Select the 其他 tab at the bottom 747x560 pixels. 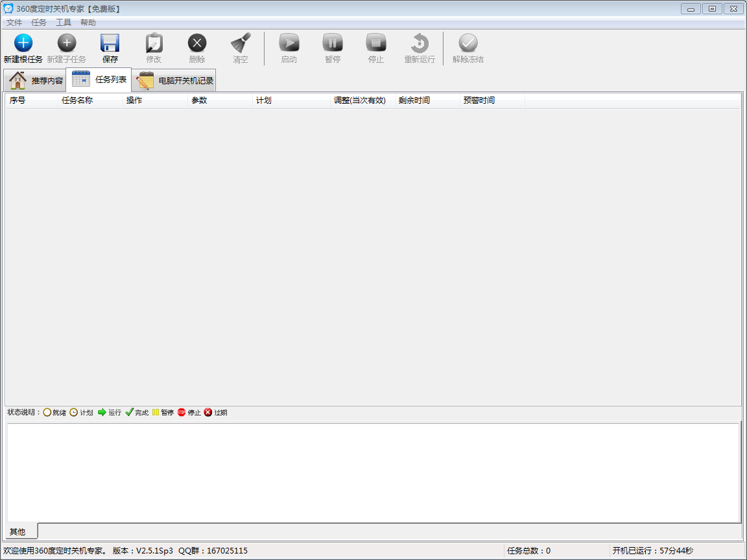pyautogui.click(x=18, y=532)
